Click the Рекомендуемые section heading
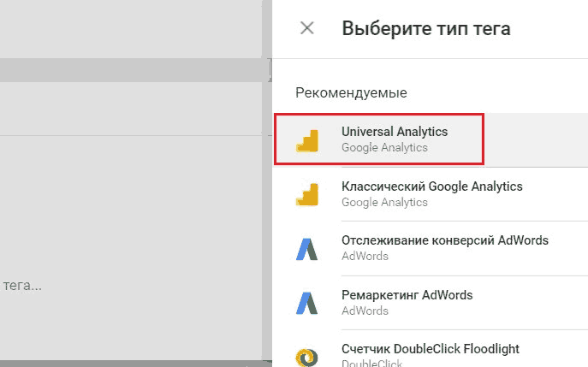 351,92
